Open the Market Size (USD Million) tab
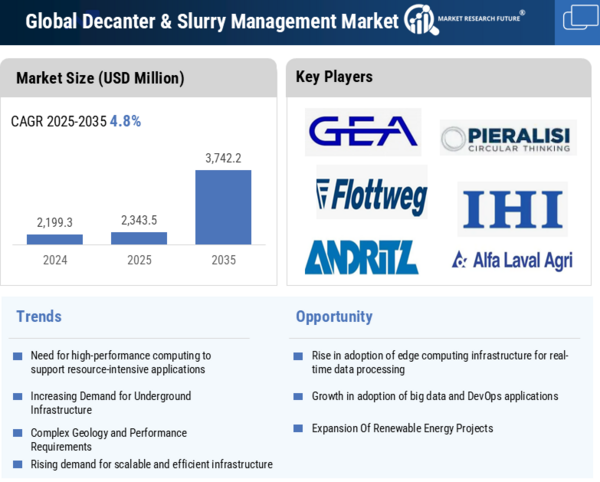The image size is (600, 482). coord(100,78)
